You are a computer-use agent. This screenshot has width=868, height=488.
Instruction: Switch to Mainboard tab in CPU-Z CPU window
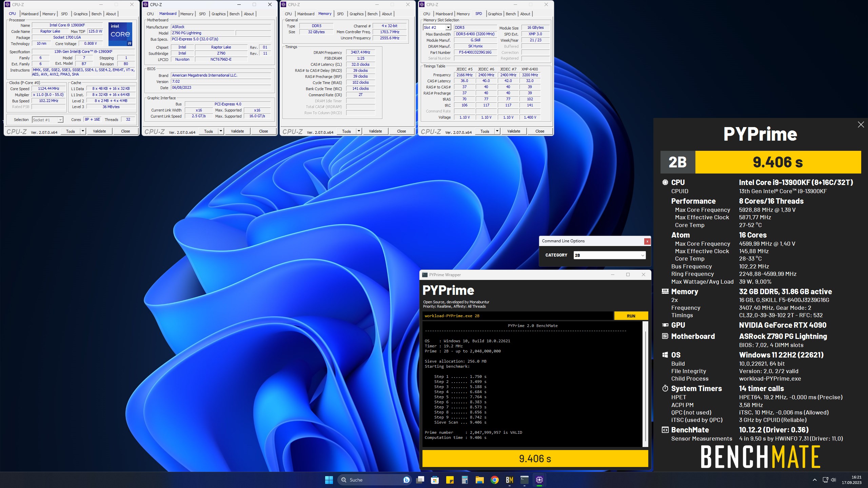pyautogui.click(x=30, y=14)
